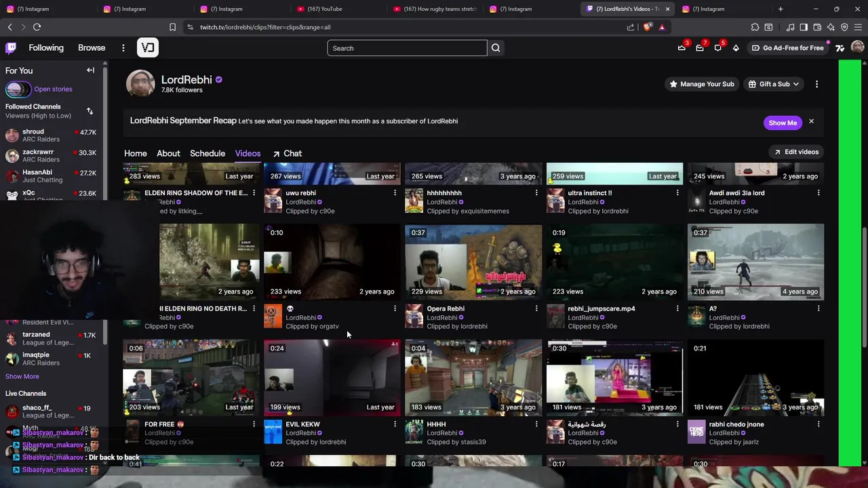Click clipper name stasis39 link
868x488 pixels.
point(473,442)
